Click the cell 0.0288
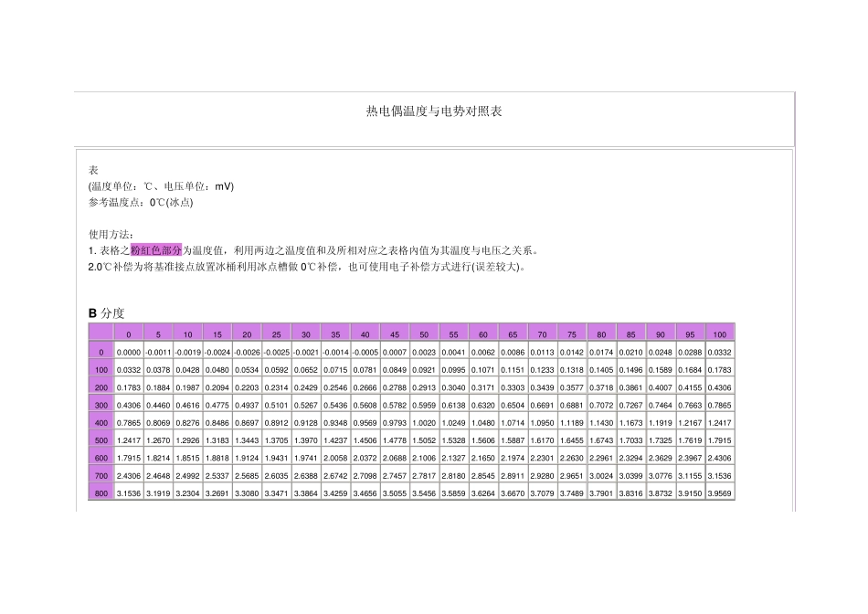 point(691,352)
